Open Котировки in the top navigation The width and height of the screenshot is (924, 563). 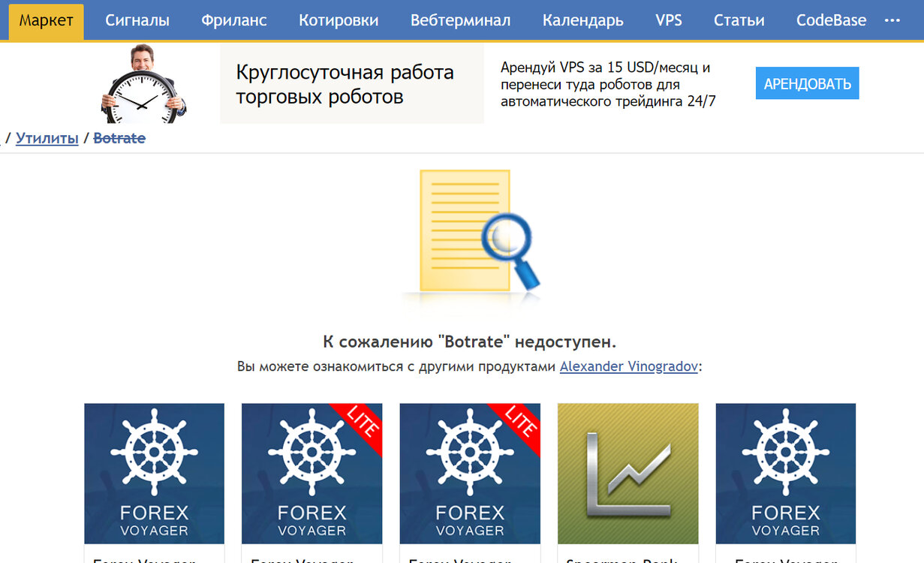point(339,20)
